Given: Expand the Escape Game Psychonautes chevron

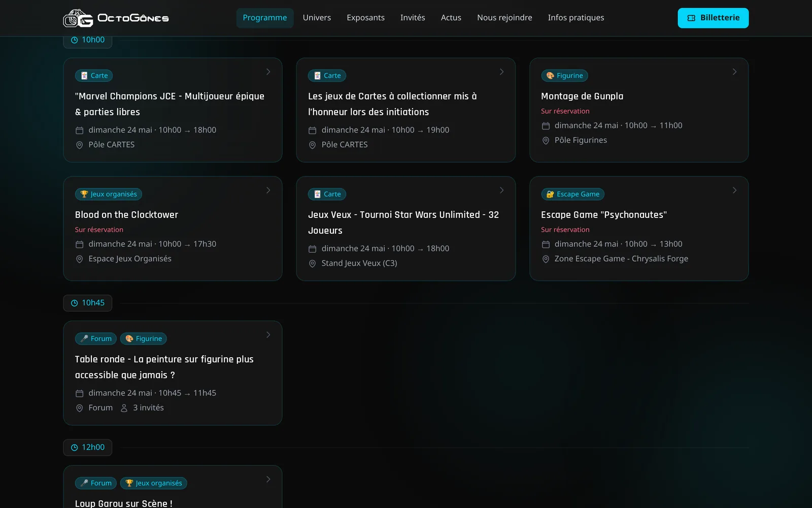Looking at the screenshot, I should coord(734,190).
